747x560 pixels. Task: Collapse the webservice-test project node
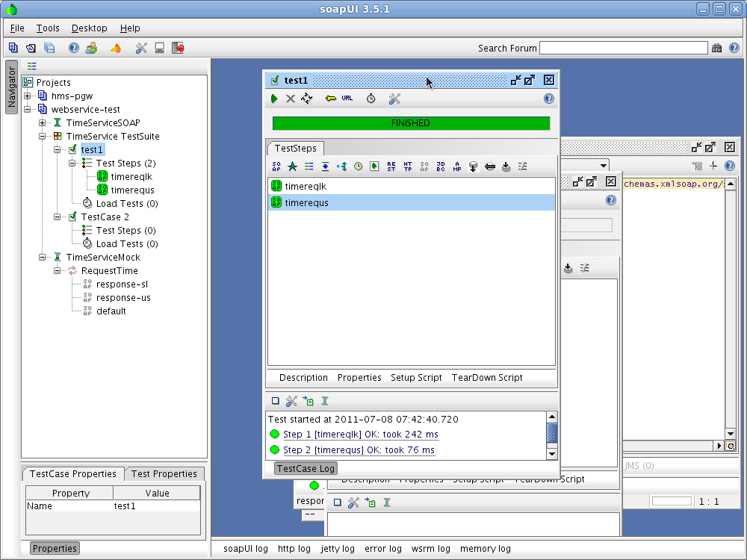pyautogui.click(x=27, y=109)
